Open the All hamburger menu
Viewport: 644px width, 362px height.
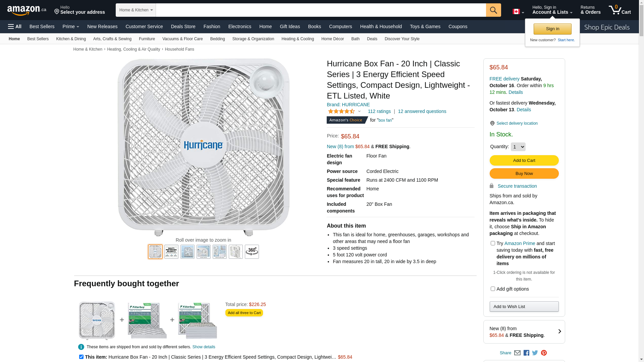point(15,26)
